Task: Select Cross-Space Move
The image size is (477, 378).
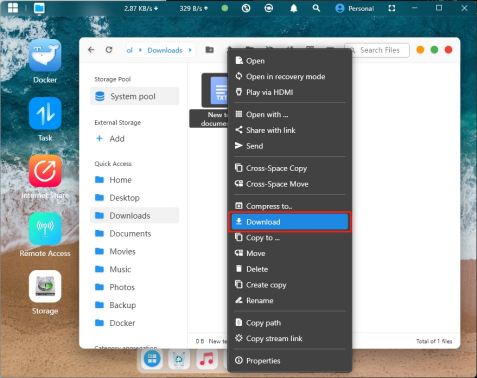Action: tap(289, 184)
